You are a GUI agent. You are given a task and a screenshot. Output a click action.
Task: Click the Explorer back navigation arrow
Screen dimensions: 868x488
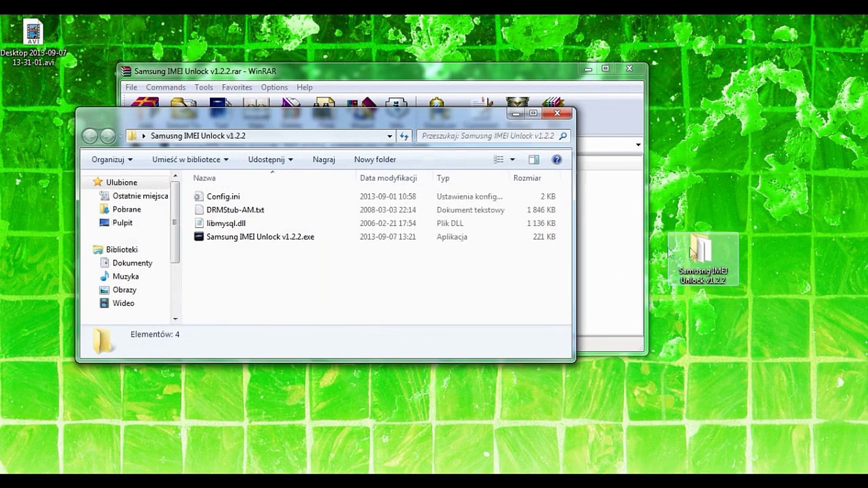(90, 136)
